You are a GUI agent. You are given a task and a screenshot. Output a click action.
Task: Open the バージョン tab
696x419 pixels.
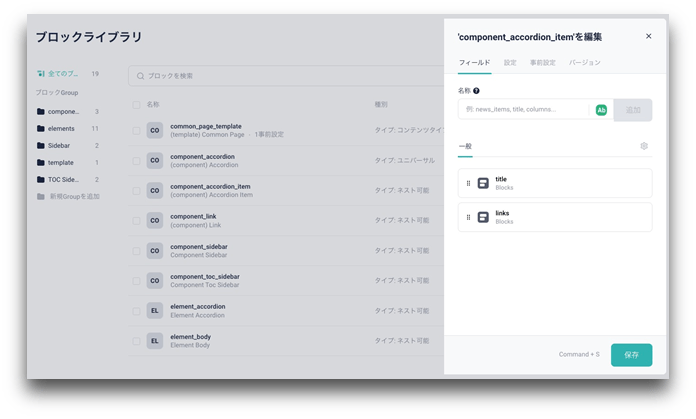(584, 63)
